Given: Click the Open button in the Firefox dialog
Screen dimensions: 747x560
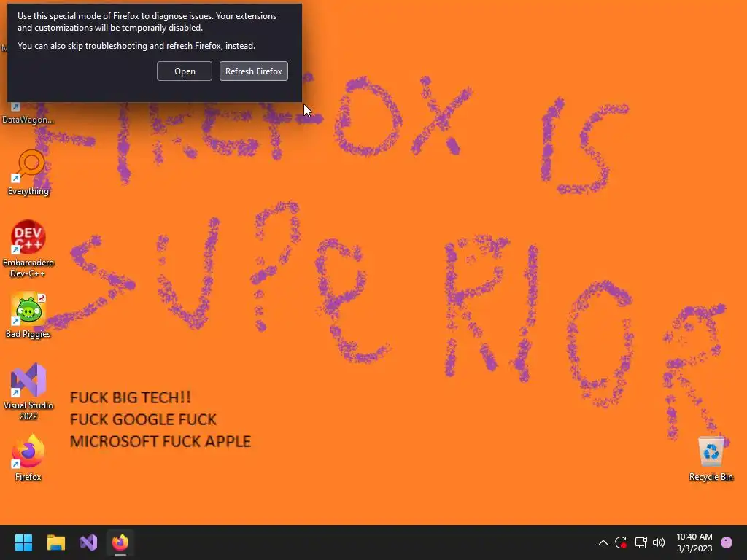Looking at the screenshot, I should pyautogui.click(x=185, y=71).
